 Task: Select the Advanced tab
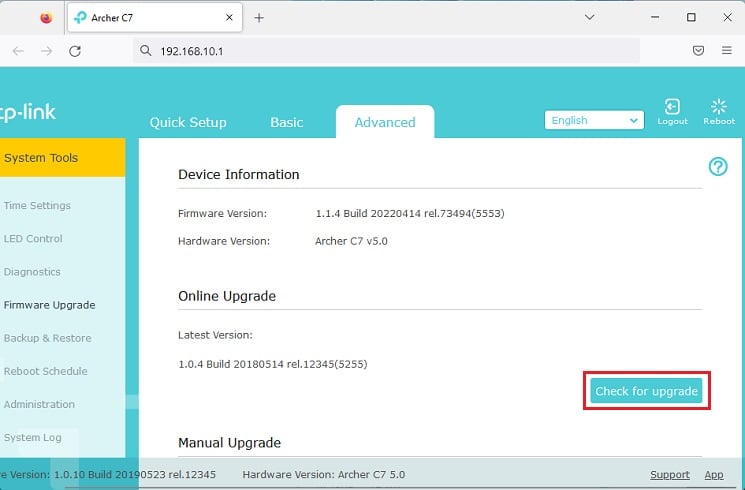[x=385, y=122]
